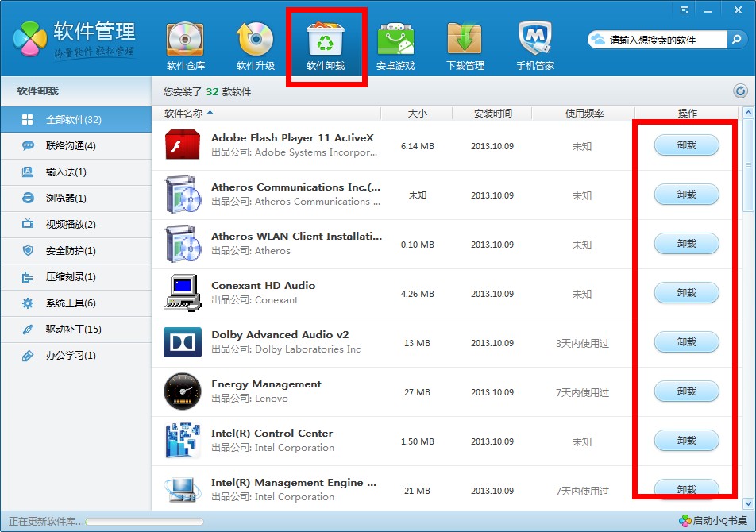Click the update progress bar in status bar
The width and height of the screenshot is (756, 532).
pyautogui.click(x=145, y=522)
